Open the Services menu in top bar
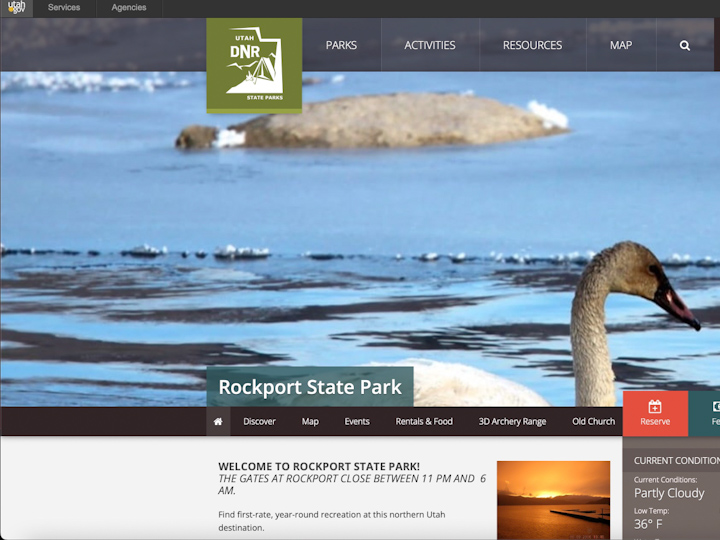This screenshot has width=720, height=540. 64,8
